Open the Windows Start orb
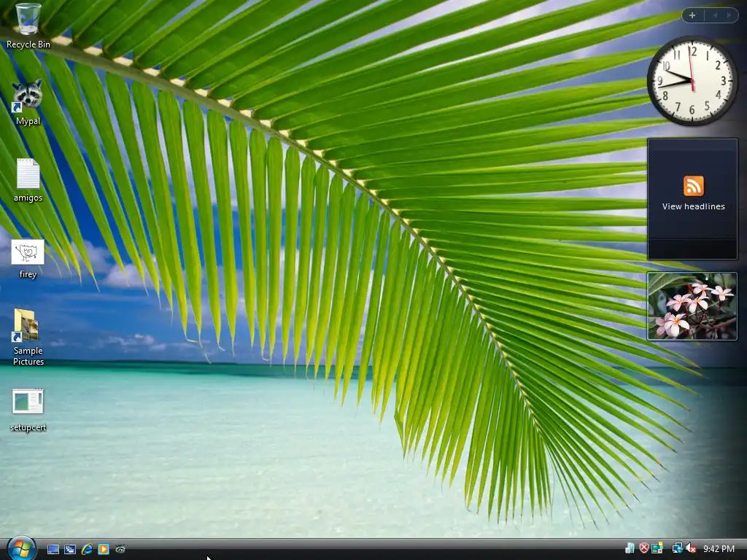 click(x=21, y=548)
